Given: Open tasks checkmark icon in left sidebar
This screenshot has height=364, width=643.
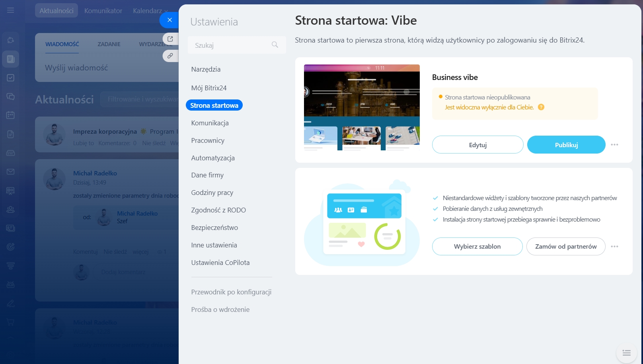Looking at the screenshot, I should [11, 78].
